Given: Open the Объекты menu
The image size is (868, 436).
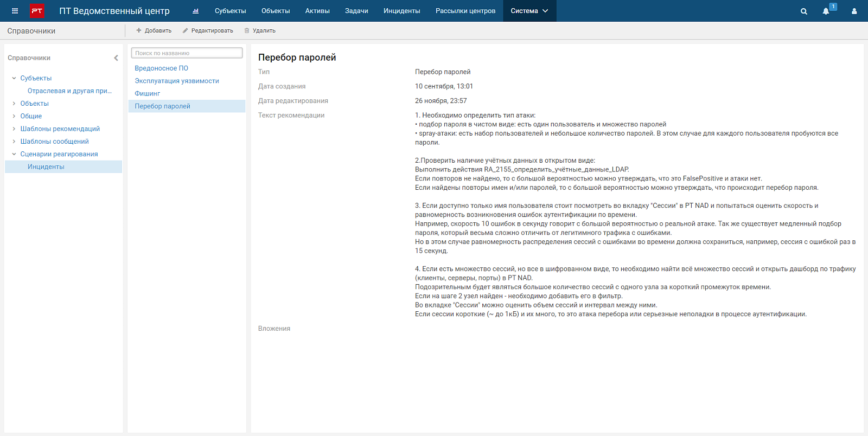Looking at the screenshot, I should click(276, 11).
